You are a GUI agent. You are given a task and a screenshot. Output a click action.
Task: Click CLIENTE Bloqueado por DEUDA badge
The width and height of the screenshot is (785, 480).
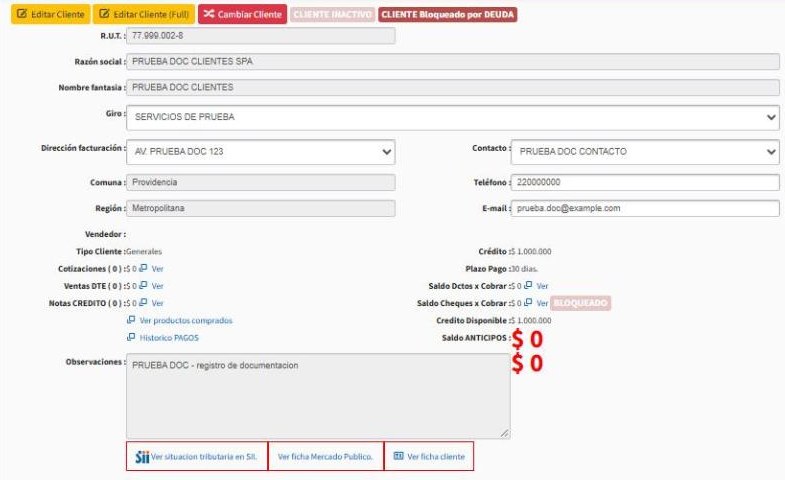448,15
